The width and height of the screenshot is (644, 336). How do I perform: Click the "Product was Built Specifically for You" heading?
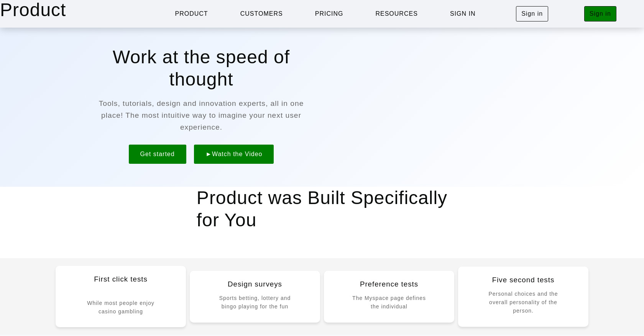(x=321, y=209)
